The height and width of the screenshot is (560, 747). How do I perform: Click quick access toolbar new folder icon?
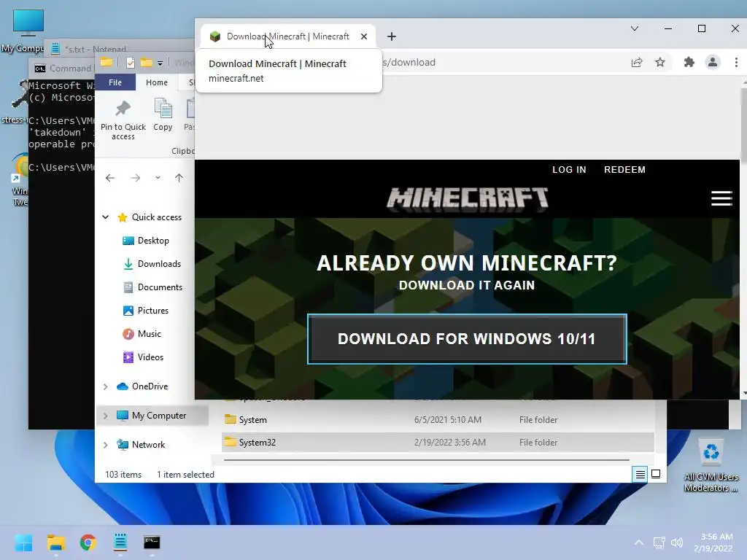(146, 63)
